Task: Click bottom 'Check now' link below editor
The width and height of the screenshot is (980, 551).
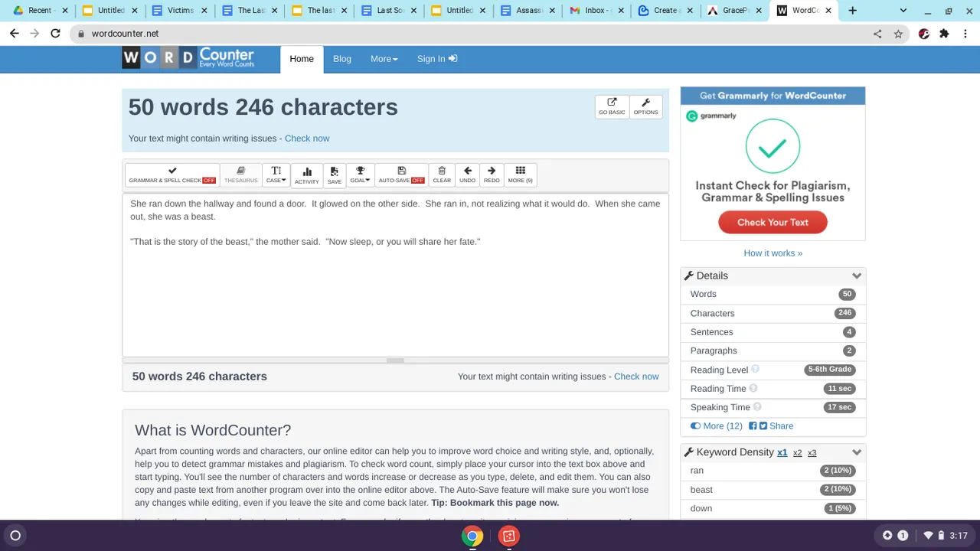Action: [636, 377]
